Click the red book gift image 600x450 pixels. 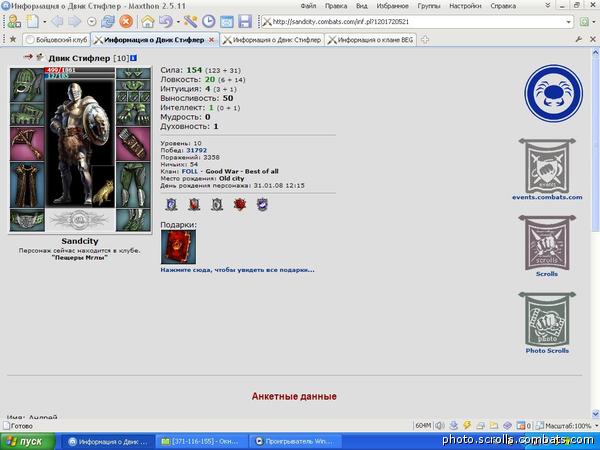tap(178, 247)
